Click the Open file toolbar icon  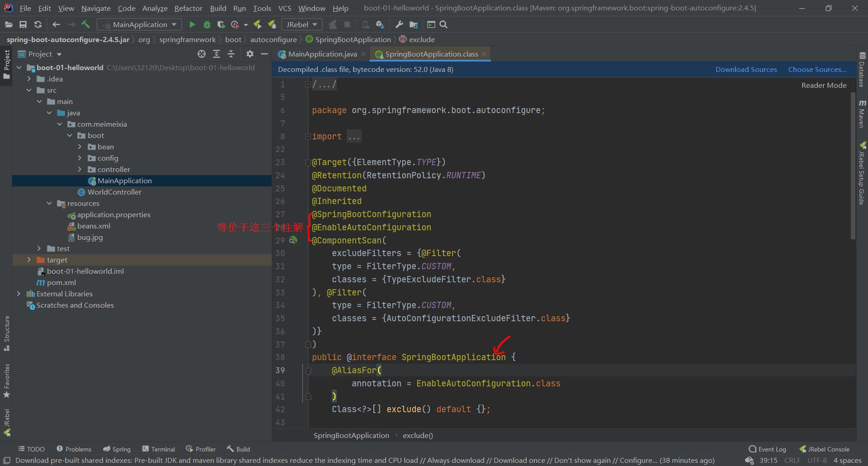pos(9,24)
